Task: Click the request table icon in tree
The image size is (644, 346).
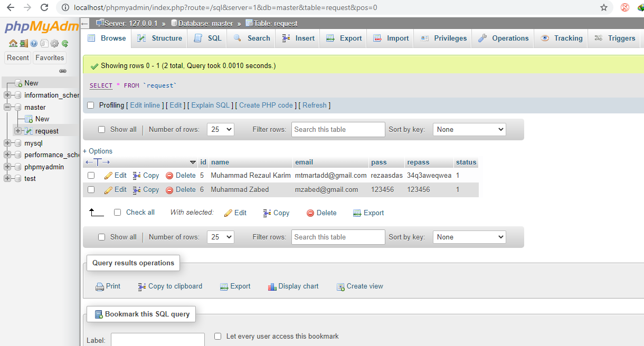Action: [29, 131]
